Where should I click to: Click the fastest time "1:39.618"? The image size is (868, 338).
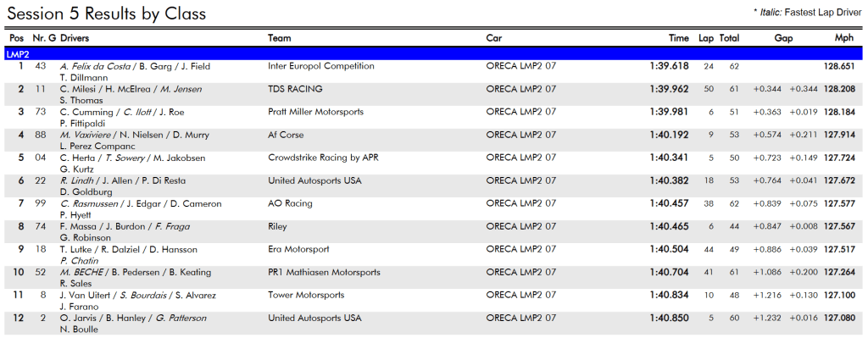(x=670, y=66)
